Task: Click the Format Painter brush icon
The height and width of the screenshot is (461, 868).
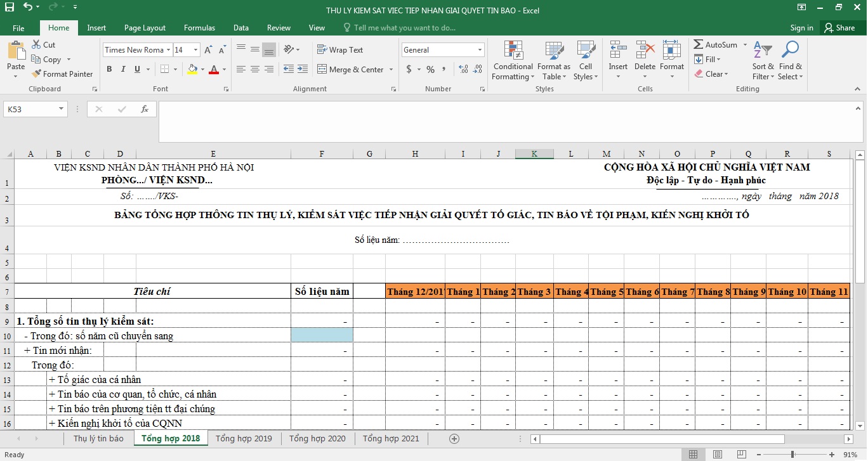Action: (37, 74)
